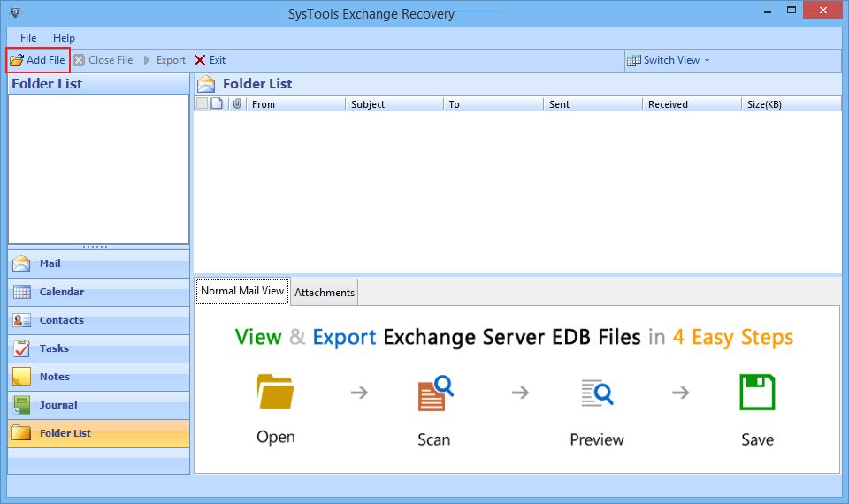Click the envelope icon beside Folder List heading
Screen dimensions: 849x504
coord(206,84)
